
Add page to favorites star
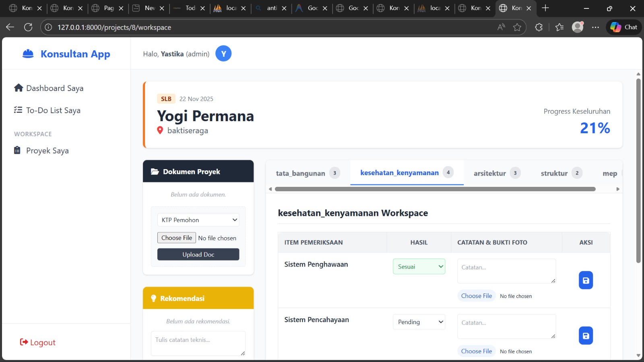[x=517, y=27]
